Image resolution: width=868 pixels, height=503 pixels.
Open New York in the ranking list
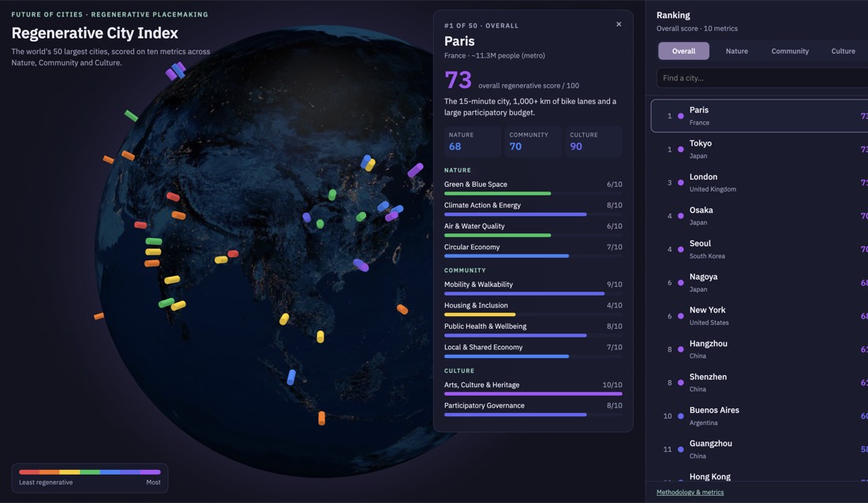point(759,315)
